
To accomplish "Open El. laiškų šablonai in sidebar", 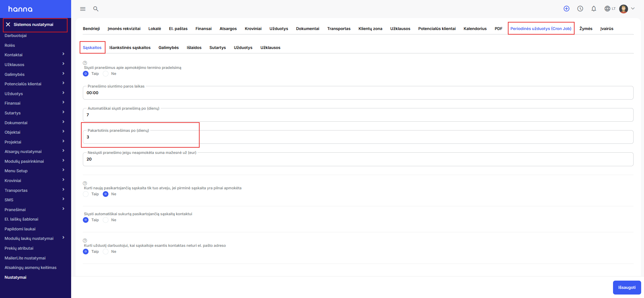I will coord(21,219).
